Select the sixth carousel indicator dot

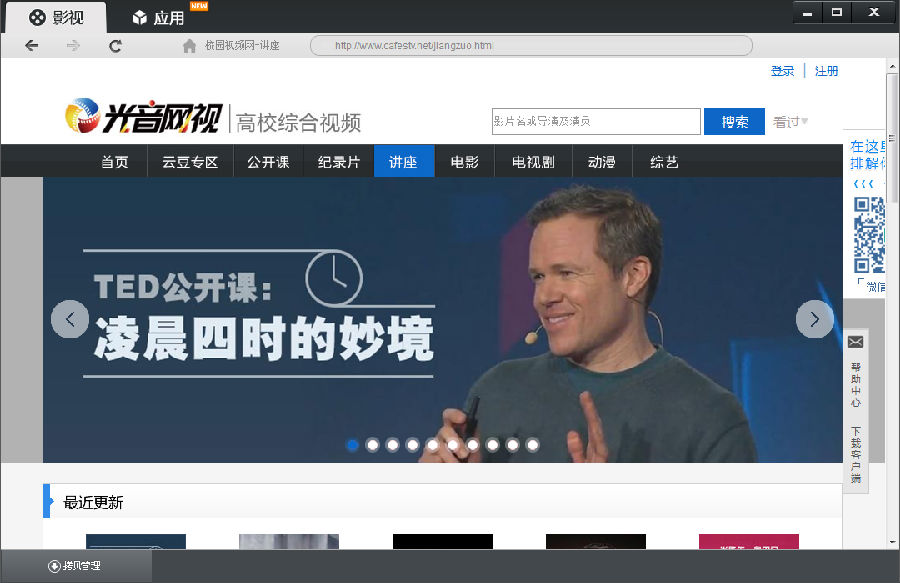(453, 445)
